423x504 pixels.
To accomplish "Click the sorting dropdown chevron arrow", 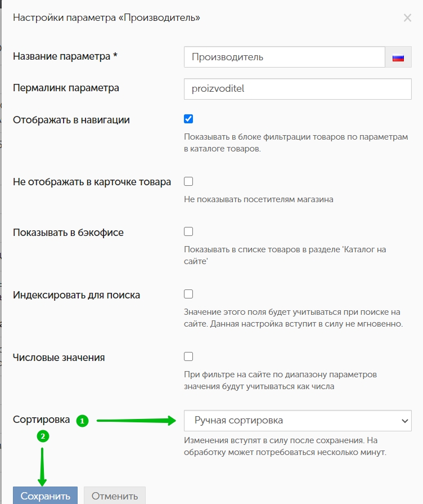I will click(404, 421).
